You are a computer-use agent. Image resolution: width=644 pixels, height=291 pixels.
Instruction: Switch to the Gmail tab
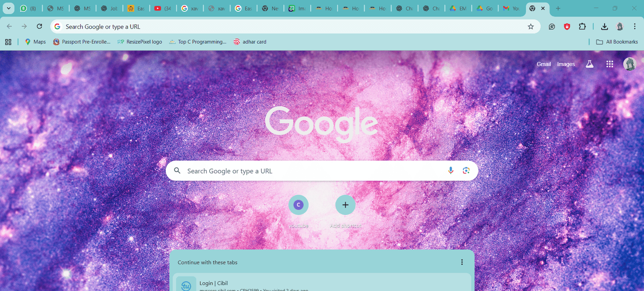[511, 8]
